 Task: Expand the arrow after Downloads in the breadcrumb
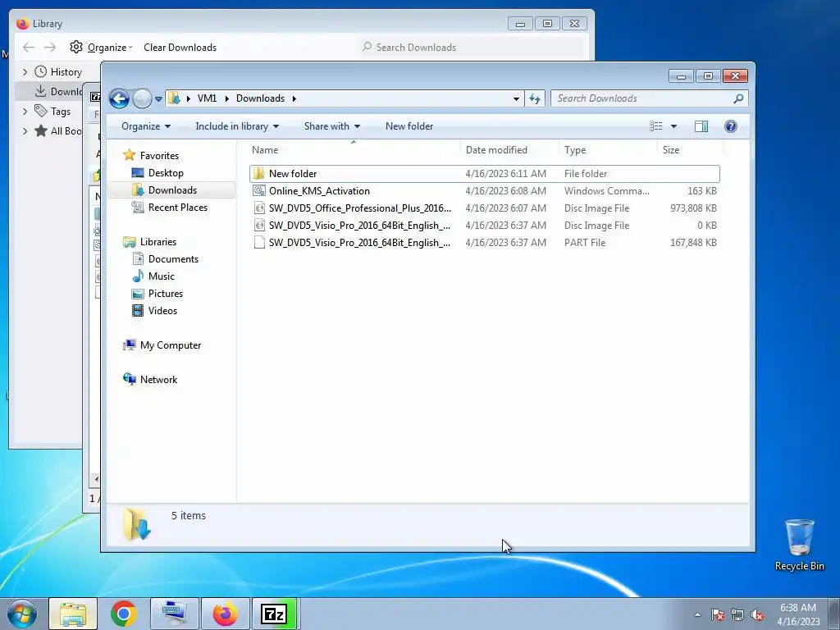[x=294, y=98]
